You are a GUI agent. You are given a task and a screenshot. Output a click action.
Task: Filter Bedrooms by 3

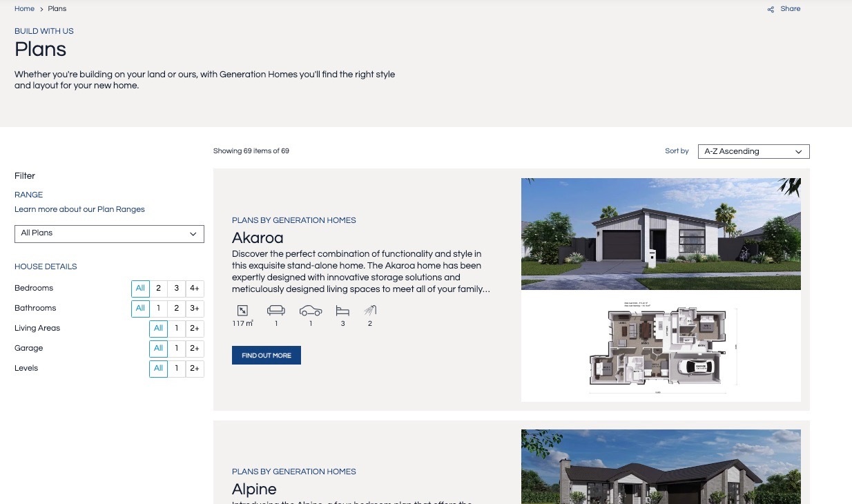177,289
